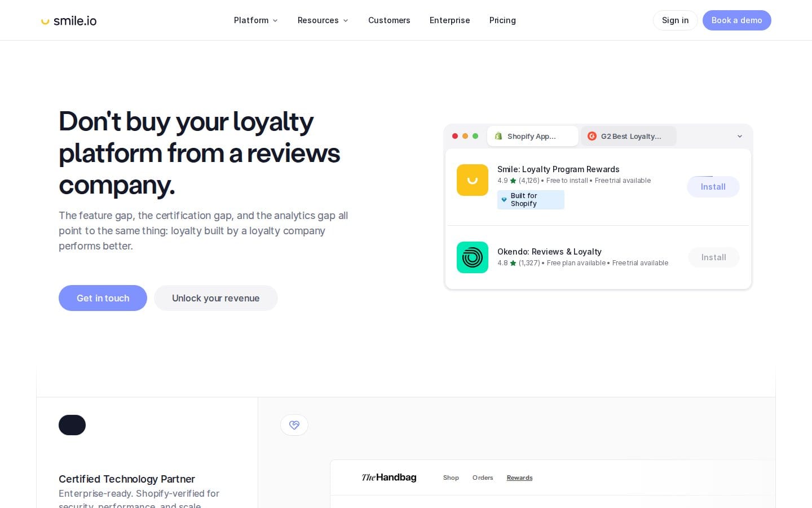The image size is (812, 508).
Task: Click the dark pill icon above Certified Technology Partner
Action: pos(72,425)
